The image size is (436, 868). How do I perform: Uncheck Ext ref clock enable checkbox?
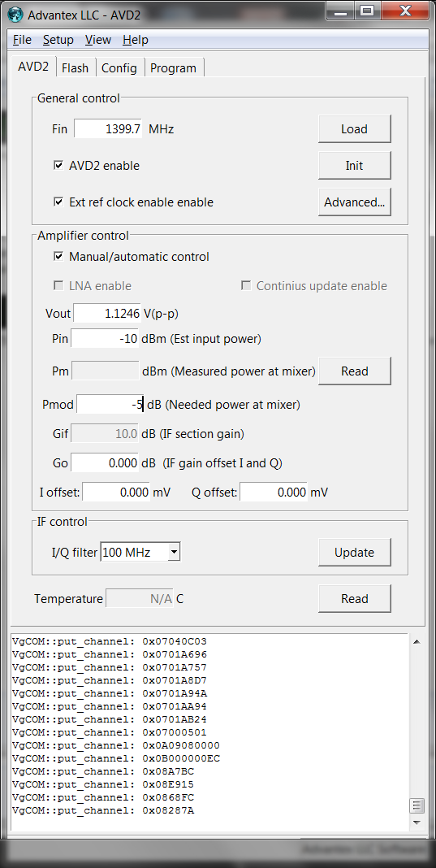click(x=58, y=202)
